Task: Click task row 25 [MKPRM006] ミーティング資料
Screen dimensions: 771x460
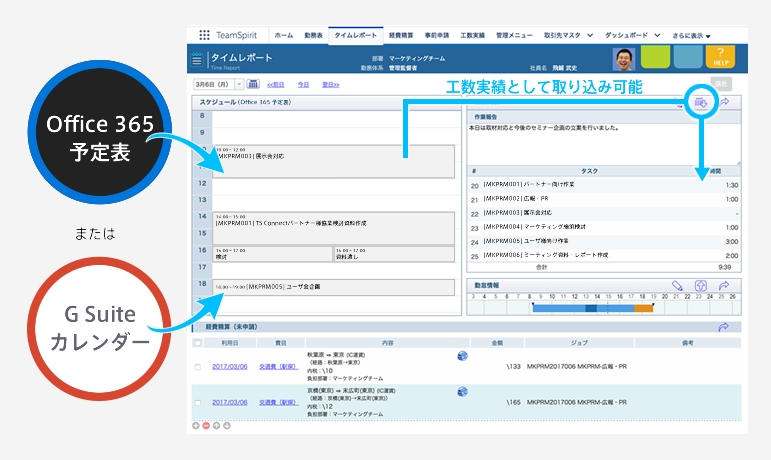Action: (604, 256)
